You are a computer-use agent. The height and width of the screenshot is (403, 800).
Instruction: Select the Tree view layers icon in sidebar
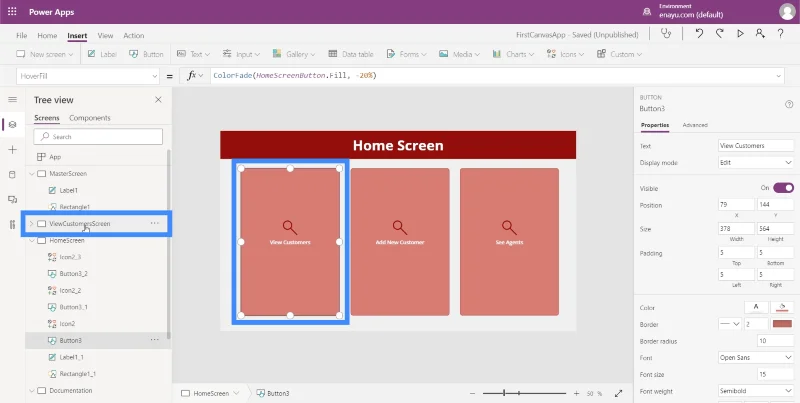pos(12,124)
